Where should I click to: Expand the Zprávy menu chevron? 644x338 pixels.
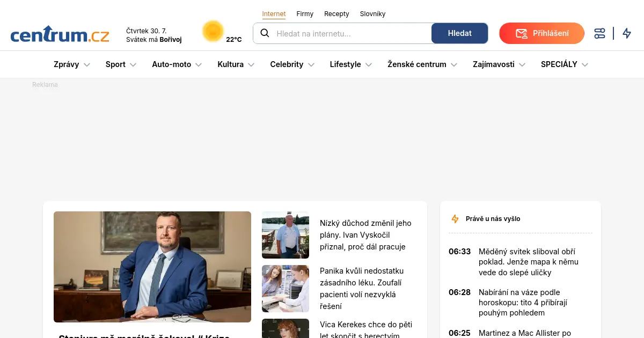[87, 65]
